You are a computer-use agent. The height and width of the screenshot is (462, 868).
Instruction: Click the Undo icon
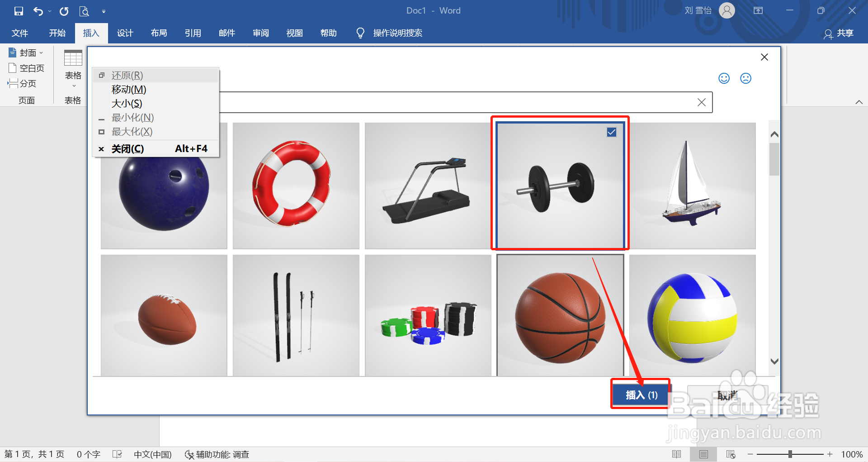coord(38,11)
